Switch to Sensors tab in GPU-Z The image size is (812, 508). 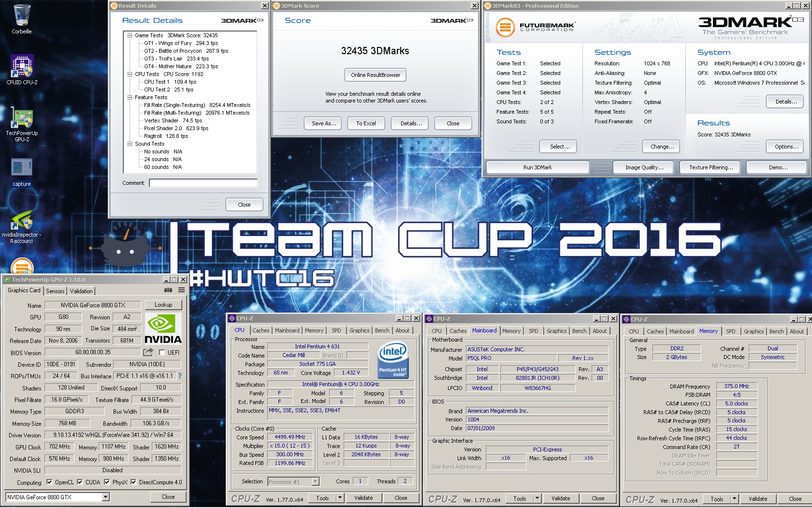(55, 291)
